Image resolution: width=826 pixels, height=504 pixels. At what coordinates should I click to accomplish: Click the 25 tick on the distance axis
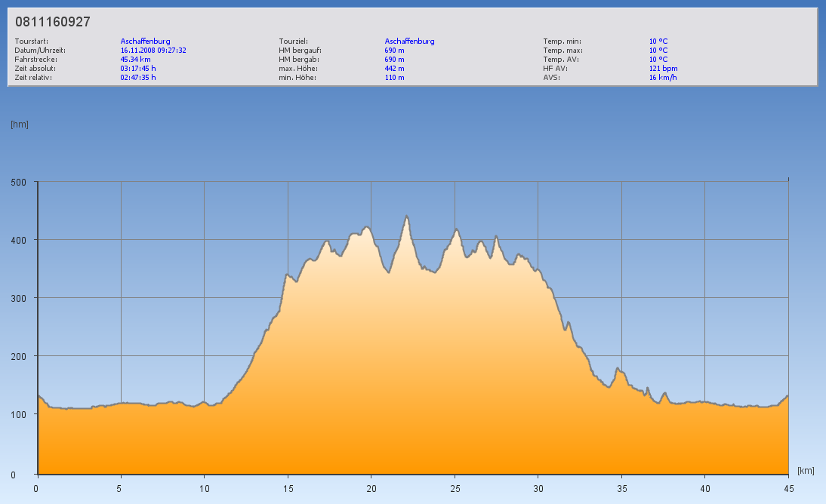point(455,488)
